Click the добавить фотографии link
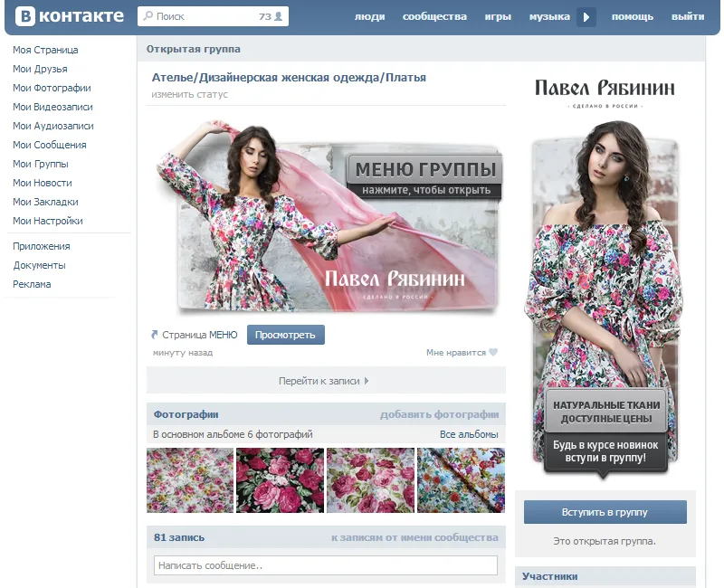 (439, 414)
